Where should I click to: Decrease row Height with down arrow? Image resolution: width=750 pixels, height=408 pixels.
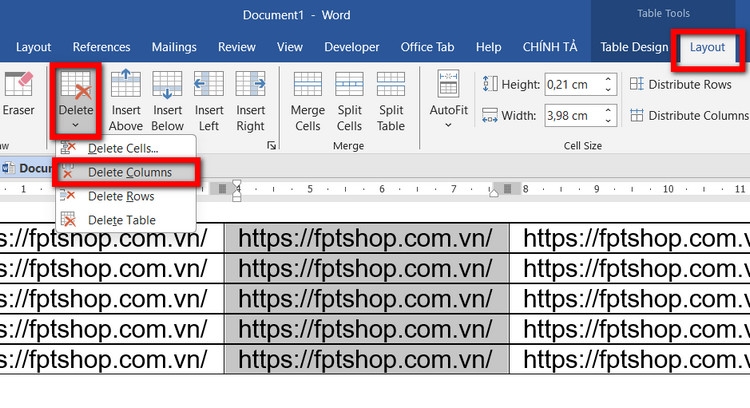[608, 90]
